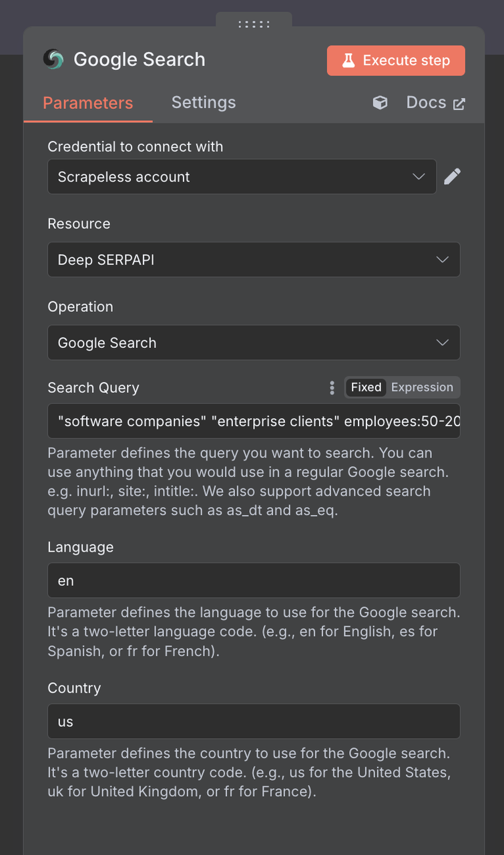The height and width of the screenshot is (855, 504).
Task: Open the Settings tab
Action: [204, 102]
